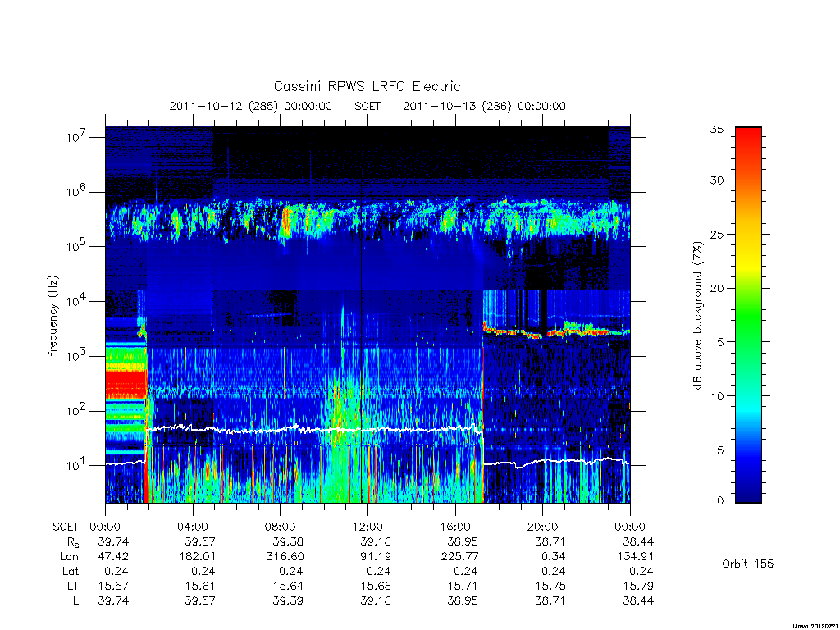Click the Rs value '38.44'

point(638,541)
